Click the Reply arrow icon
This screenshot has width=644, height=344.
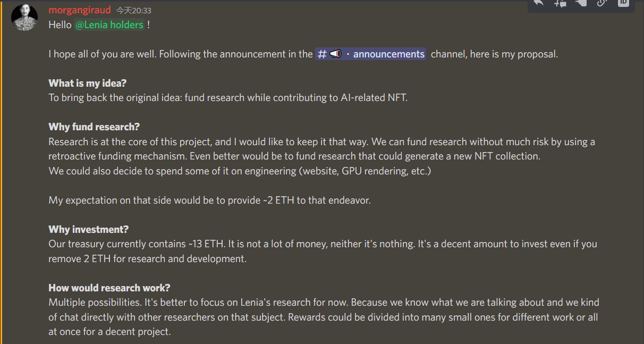click(x=539, y=3)
